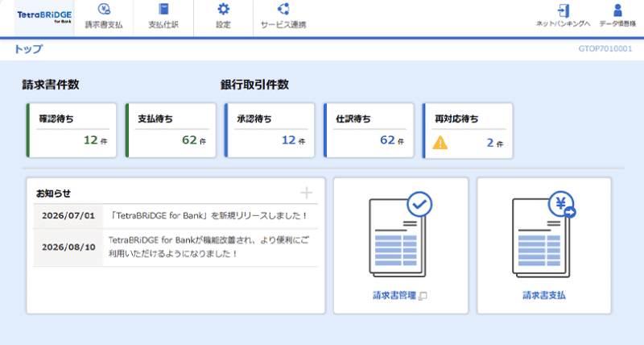This screenshot has width=644, height=345.
Task: Open the 設定 gear icon
Action: coord(224,9)
